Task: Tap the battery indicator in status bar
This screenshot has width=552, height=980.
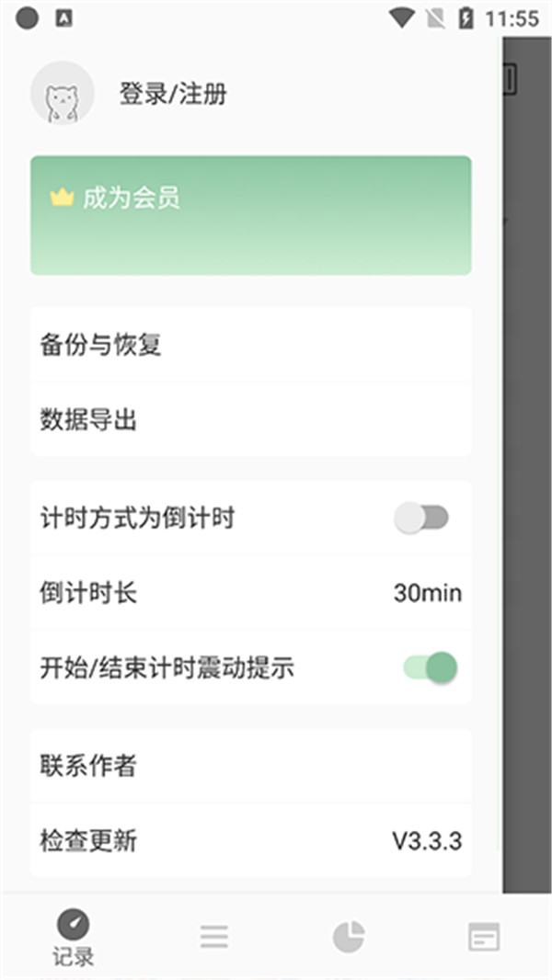Action: point(466,18)
